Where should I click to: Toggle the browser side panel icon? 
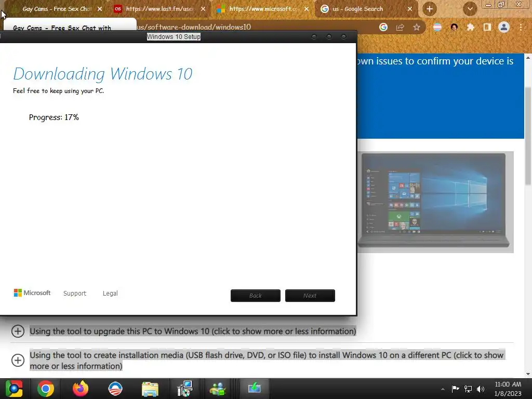(x=487, y=27)
